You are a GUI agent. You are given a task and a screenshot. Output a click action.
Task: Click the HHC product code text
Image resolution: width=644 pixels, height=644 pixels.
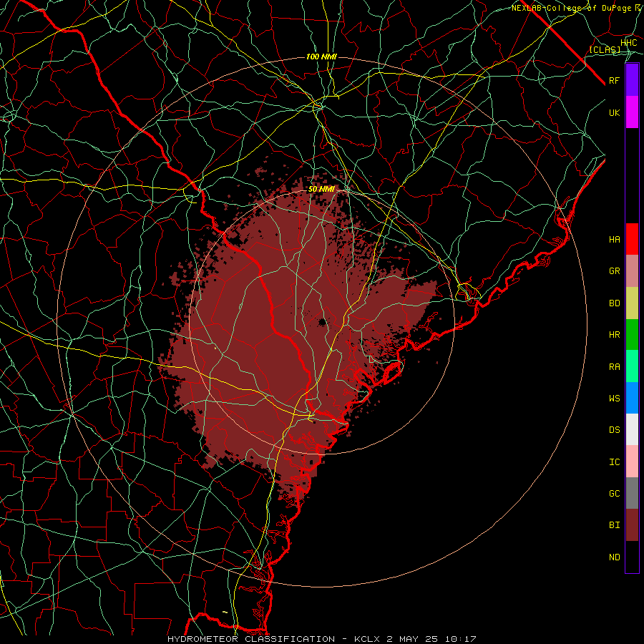point(629,43)
